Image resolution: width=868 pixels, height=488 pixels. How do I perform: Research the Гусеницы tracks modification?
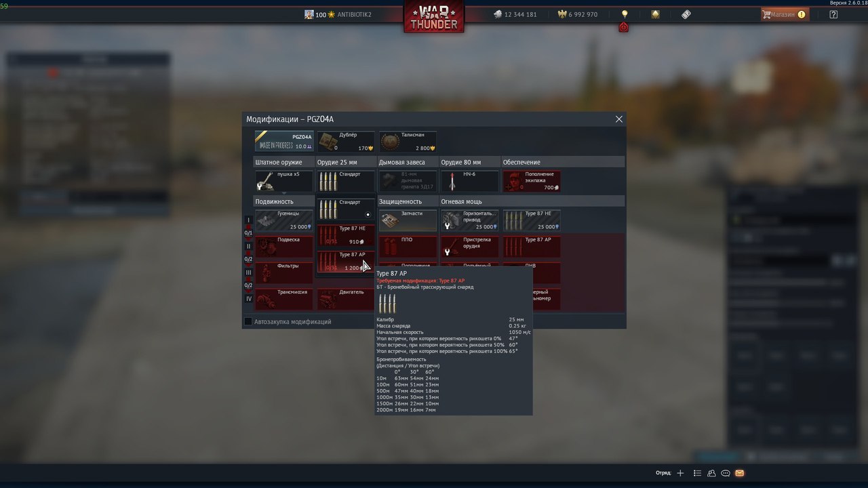(284, 220)
